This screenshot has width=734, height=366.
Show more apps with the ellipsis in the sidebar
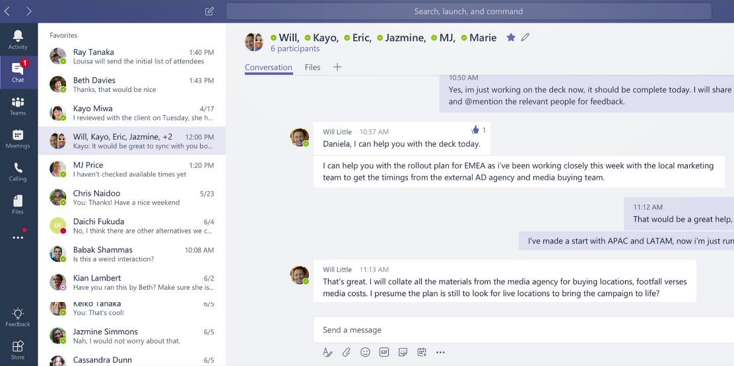pos(18,238)
